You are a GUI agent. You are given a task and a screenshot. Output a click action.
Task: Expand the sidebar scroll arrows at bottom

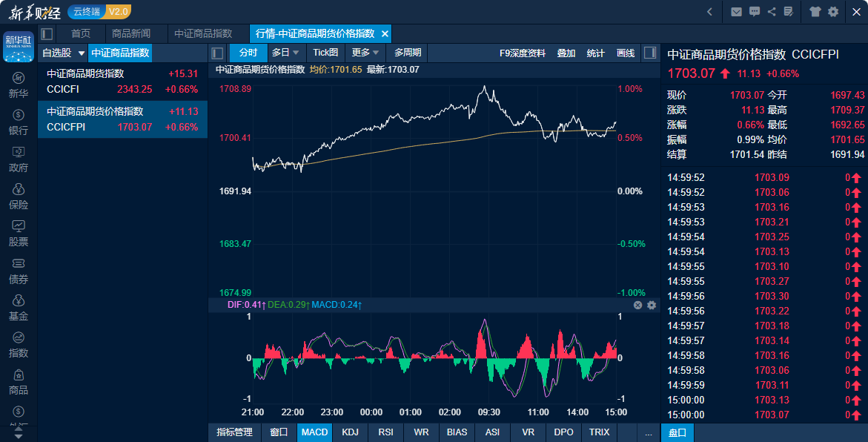tap(19, 432)
